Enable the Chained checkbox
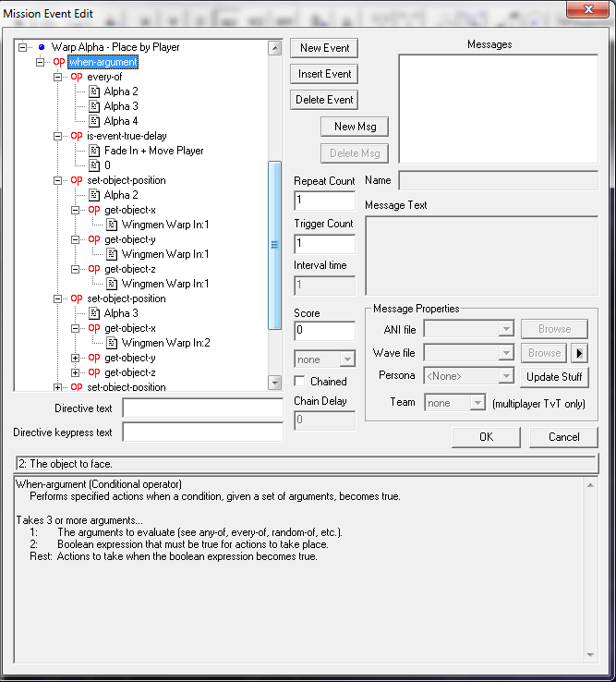 pos(299,381)
